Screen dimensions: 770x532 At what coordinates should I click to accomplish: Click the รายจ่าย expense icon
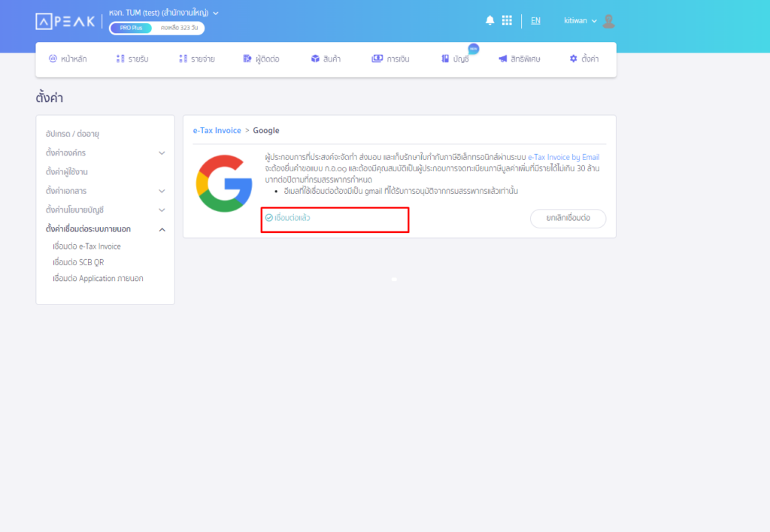coord(183,59)
